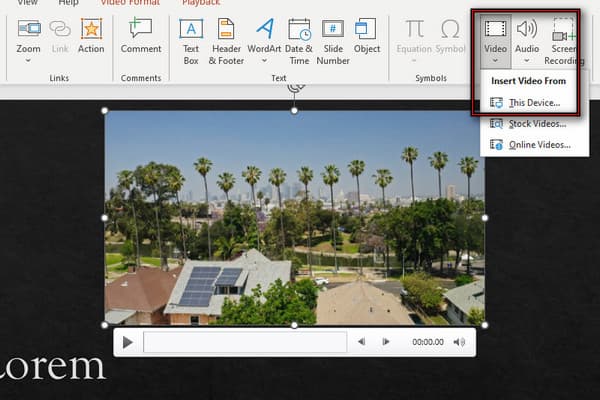Mute the video using the volume icon
Screen dimensions: 600x400
[x=459, y=342]
